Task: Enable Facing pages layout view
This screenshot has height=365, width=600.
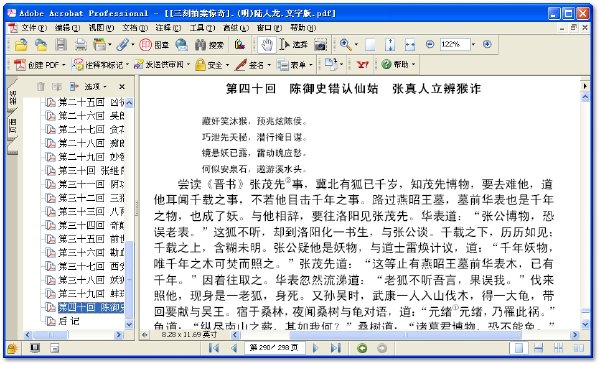Action: point(579,348)
